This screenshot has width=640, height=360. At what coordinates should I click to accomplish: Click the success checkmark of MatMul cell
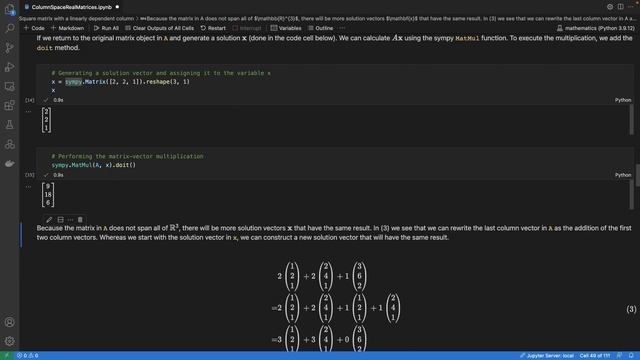[46, 175]
